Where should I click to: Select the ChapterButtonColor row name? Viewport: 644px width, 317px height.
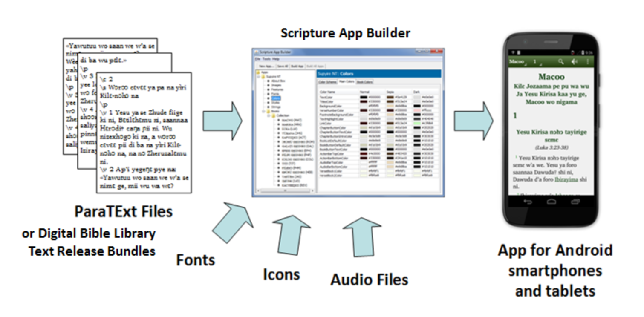tap(333, 127)
